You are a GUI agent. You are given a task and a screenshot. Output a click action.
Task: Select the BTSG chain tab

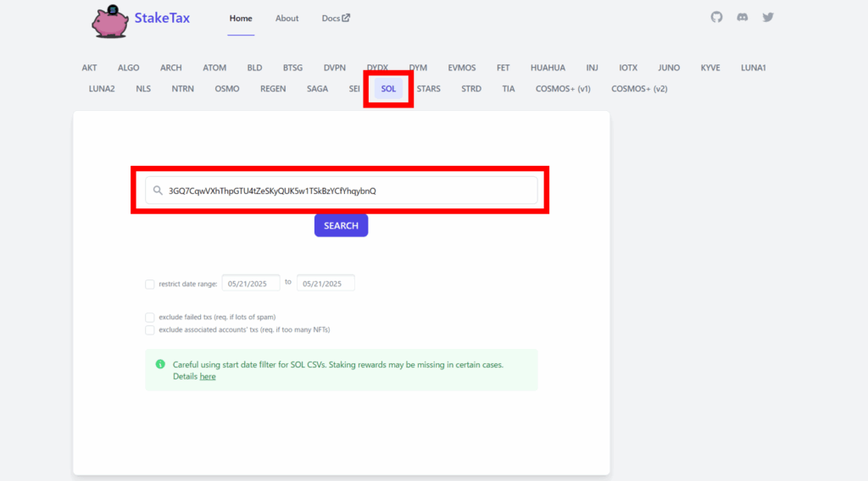pyautogui.click(x=292, y=68)
